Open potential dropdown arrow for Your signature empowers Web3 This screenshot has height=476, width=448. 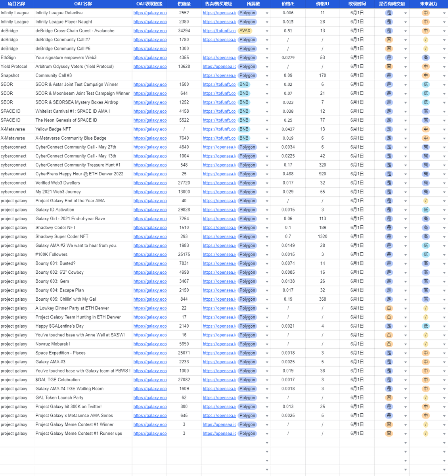pyautogui.click(x=444, y=58)
